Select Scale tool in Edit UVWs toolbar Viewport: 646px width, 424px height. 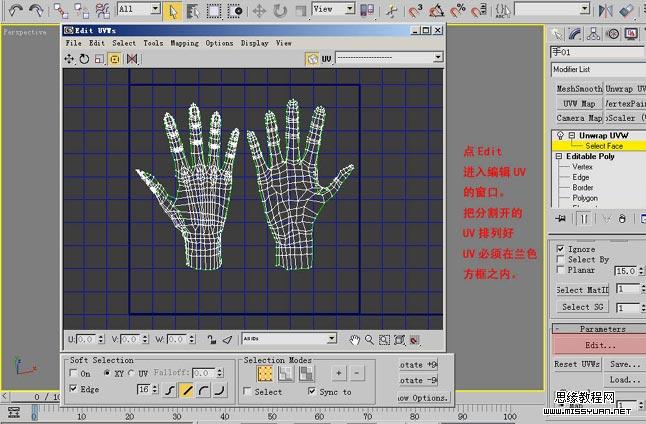(x=99, y=59)
